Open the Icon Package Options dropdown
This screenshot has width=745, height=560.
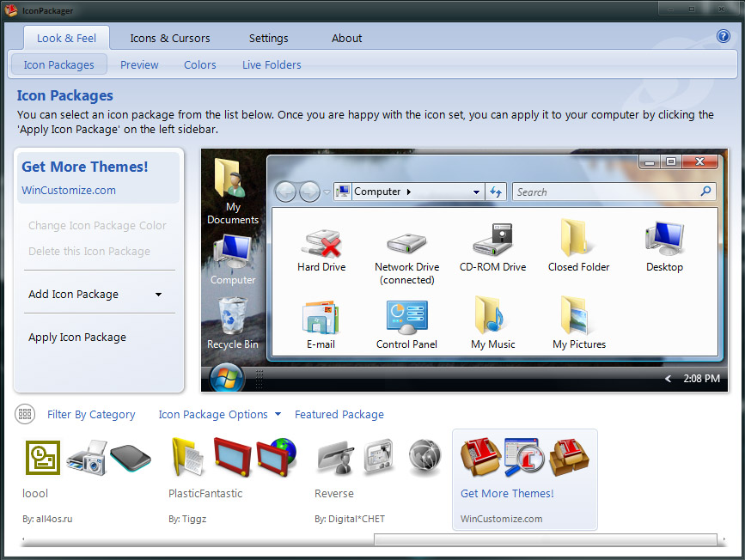click(x=219, y=414)
